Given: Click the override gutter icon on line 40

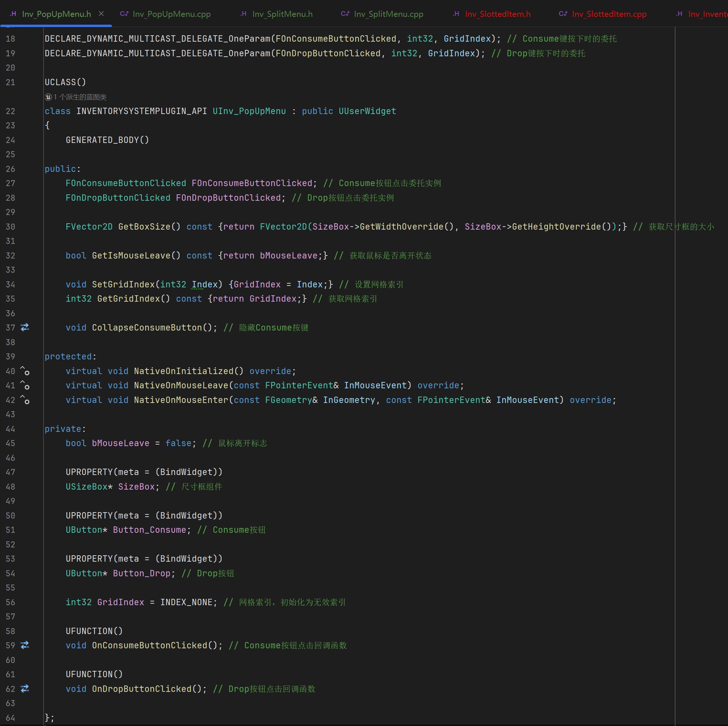Looking at the screenshot, I should [x=25, y=371].
